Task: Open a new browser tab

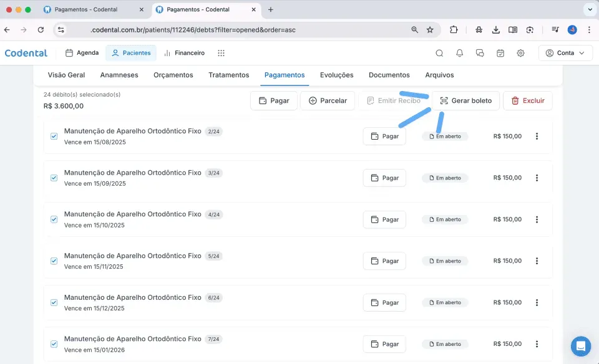Action: pyautogui.click(x=270, y=9)
